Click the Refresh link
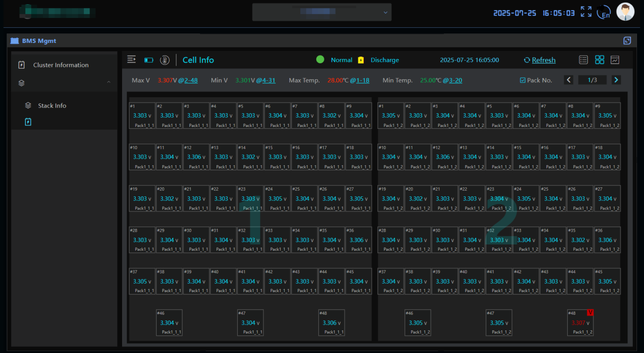Viewport: 644px width, 353px height. point(543,60)
